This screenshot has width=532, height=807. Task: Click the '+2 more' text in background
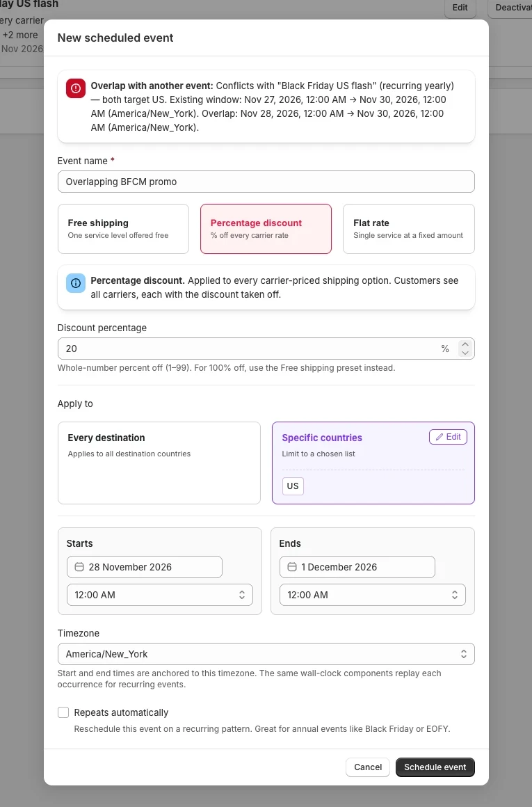[20, 35]
